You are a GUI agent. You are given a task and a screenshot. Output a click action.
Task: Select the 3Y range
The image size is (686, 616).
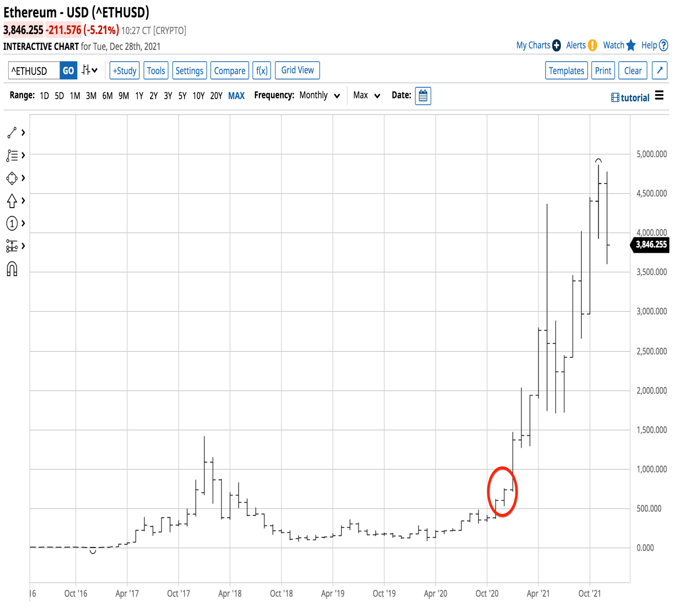click(168, 96)
